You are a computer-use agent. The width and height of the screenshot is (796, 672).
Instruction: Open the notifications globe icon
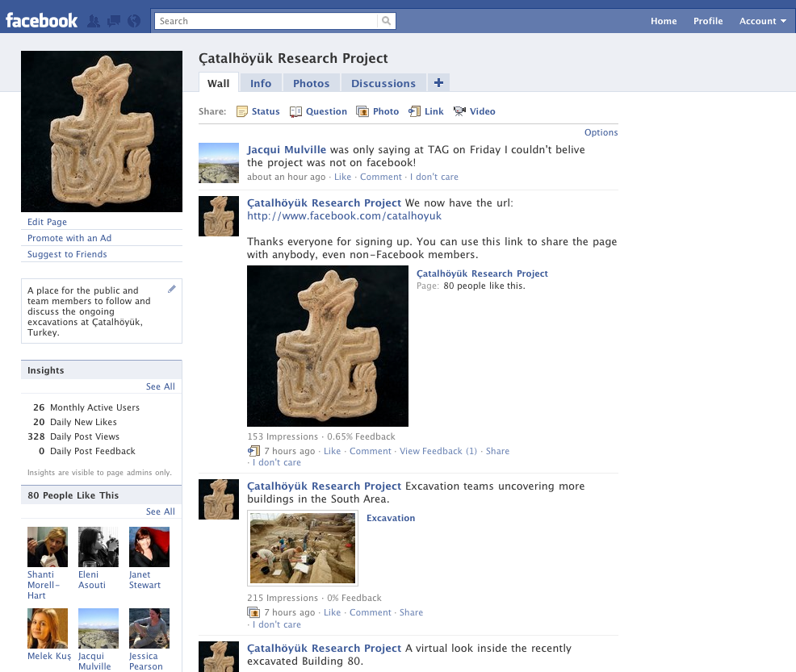(134, 21)
